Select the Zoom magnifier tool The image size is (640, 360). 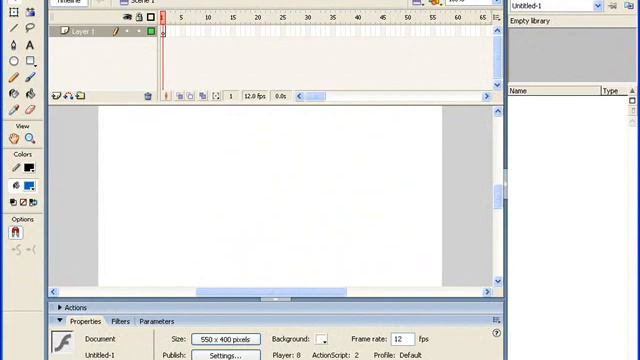30,138
